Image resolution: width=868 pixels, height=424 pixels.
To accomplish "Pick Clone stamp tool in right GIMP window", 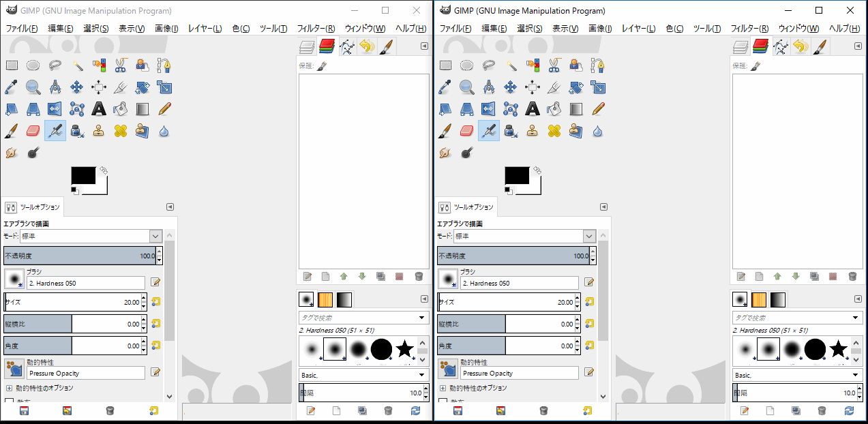I will pos(533,131).
